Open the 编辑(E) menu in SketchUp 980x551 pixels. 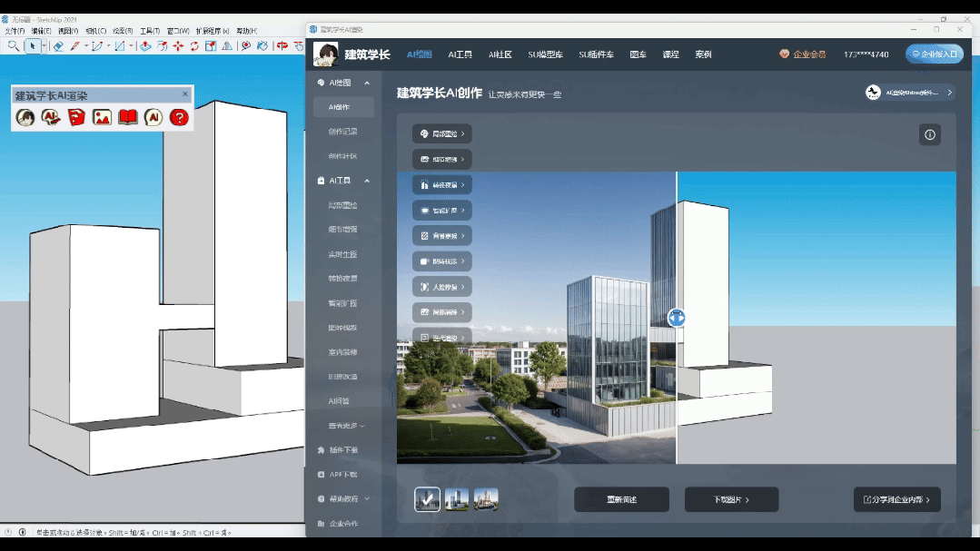[x=41, y=31]
